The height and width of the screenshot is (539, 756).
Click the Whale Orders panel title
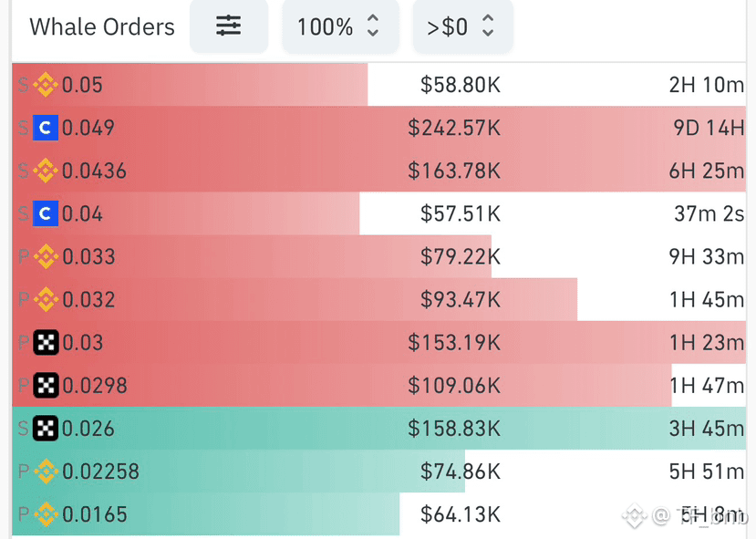coord(102,26)
